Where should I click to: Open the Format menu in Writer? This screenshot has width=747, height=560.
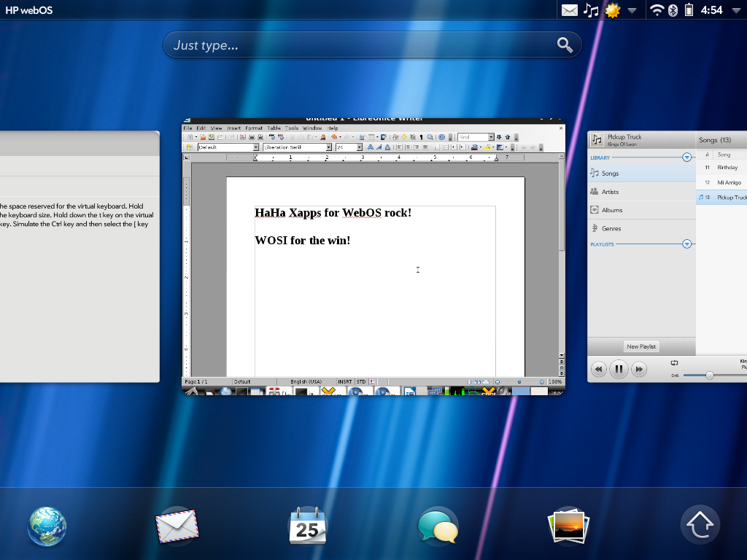[x=253, y=128]
